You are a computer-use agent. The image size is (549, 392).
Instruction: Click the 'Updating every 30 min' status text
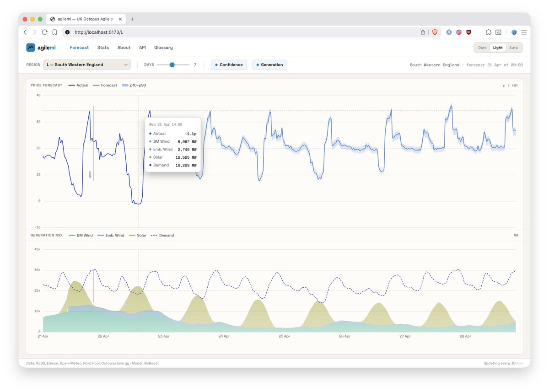[503, 363]
